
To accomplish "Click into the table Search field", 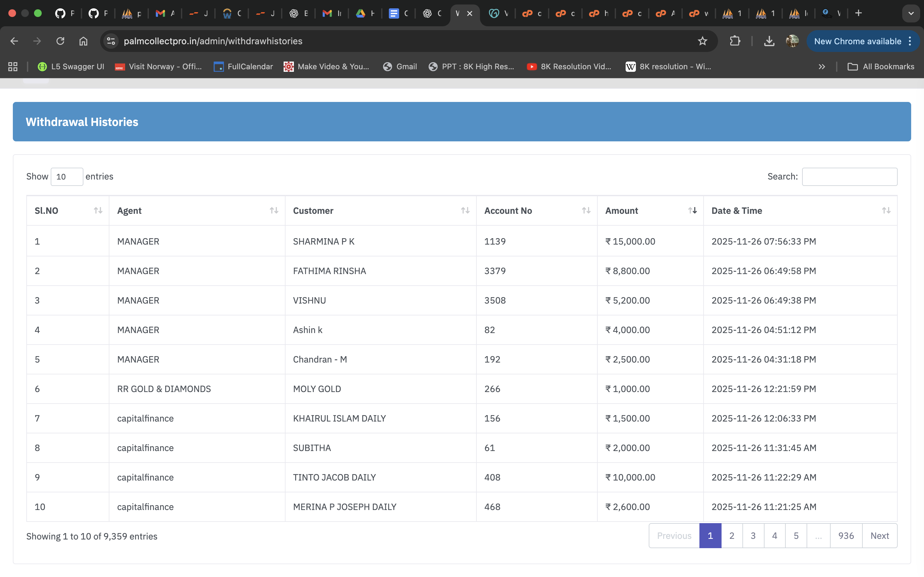I will [849, 177].
